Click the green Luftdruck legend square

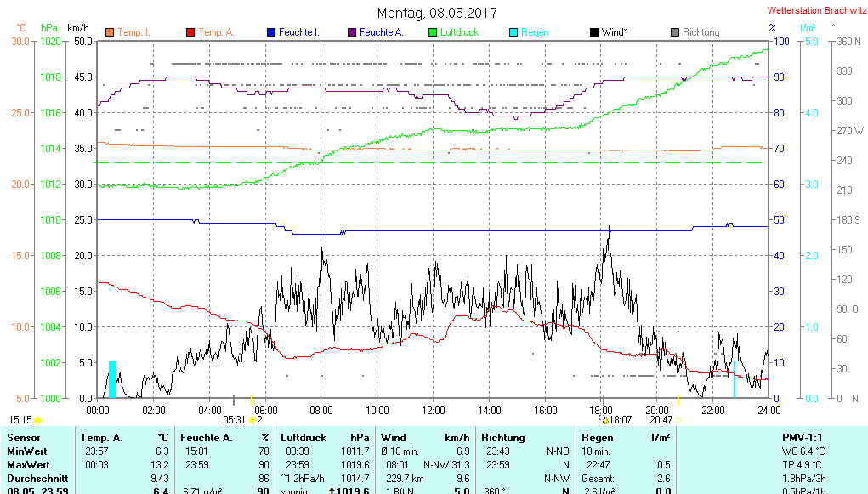click(433, 33)
